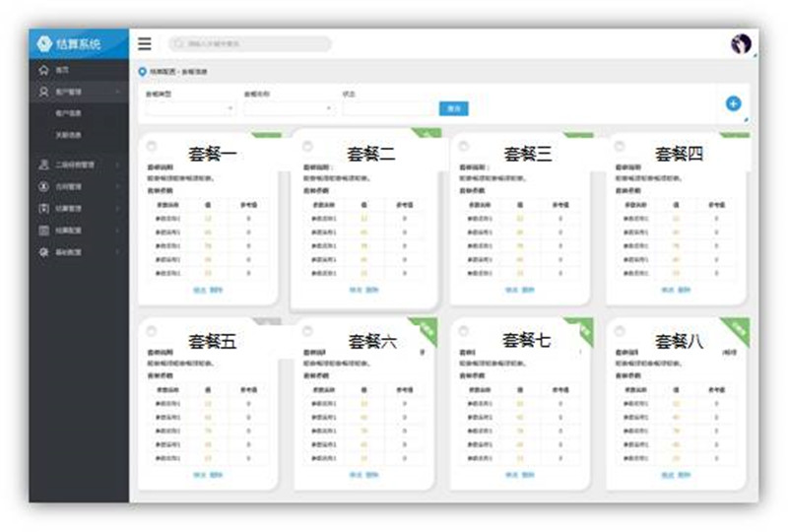The image size is (788, 532).
Task: Open the user avatar in top-right corner
Action: click(x=741, y=43)
